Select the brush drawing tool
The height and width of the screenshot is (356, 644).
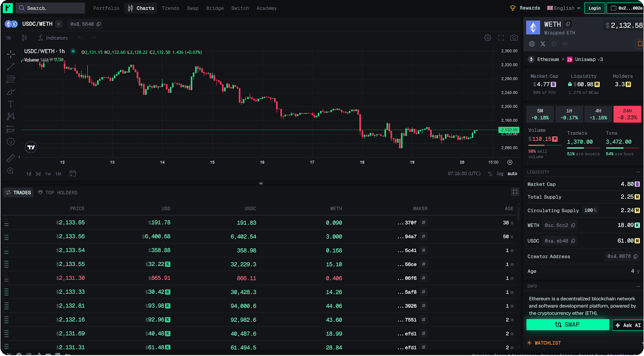click(x=10, y=92)
